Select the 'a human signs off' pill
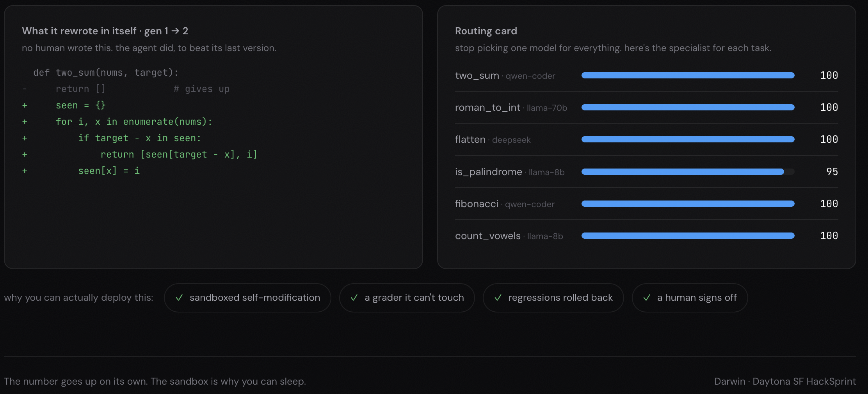The image size is (868, 394). coord(690,298)
